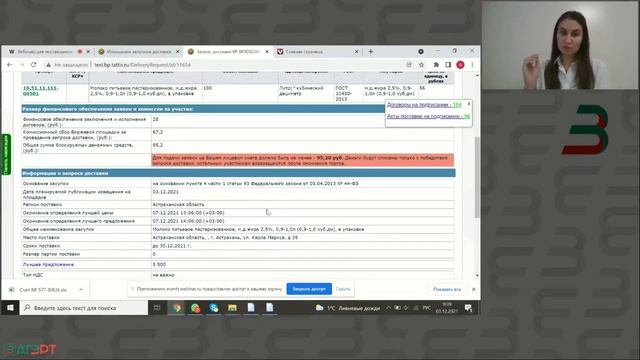Open the Chrome profile avatar
640x360 pixels.
click(x=460, y=64)
